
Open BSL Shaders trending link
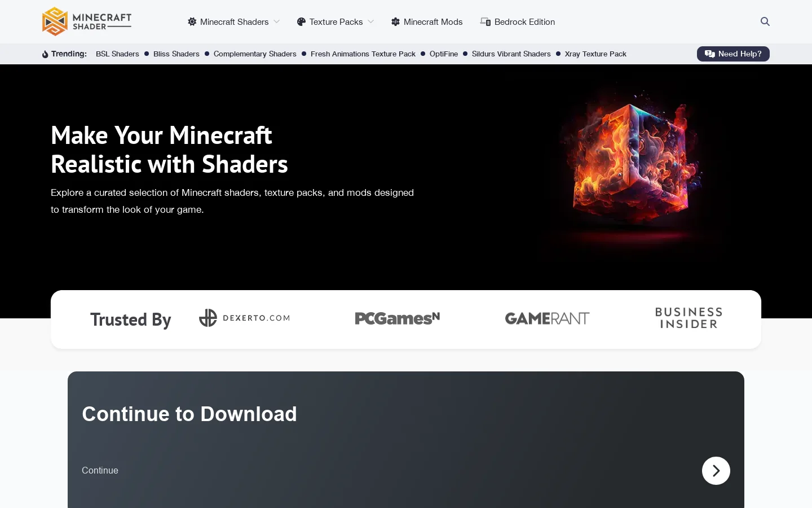[117, 54]
